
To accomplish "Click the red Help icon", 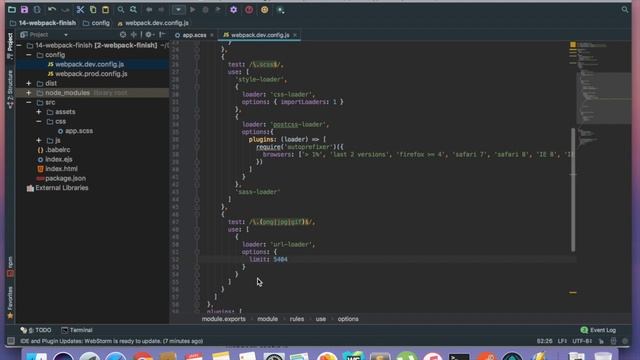I will (x=249, y=9).
